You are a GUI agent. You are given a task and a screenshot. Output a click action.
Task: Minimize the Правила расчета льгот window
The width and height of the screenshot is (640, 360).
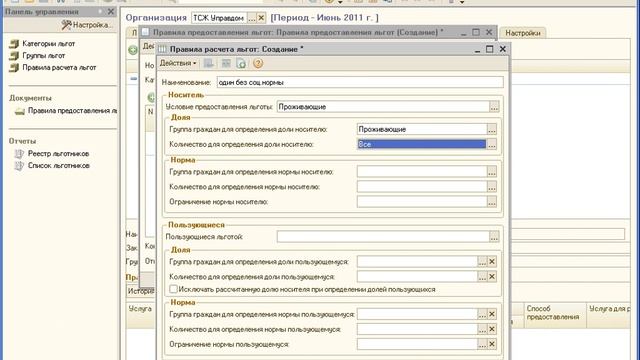(477, 49)
